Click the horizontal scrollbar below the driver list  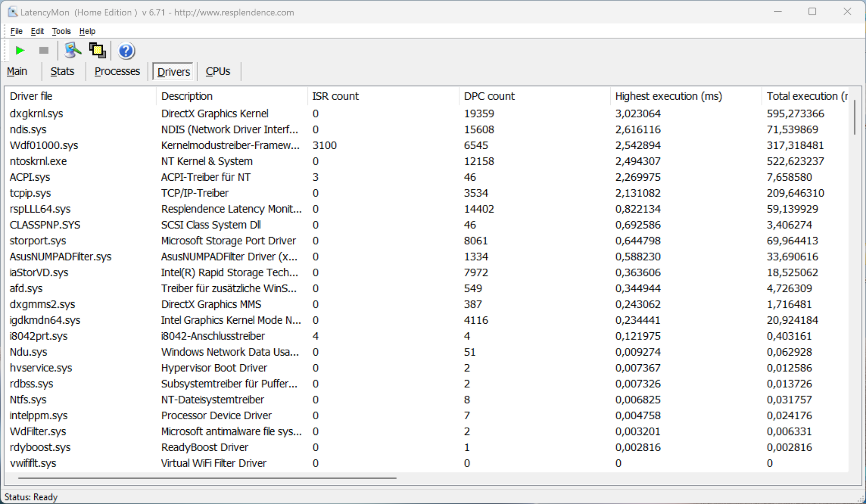tap(207, 478)
